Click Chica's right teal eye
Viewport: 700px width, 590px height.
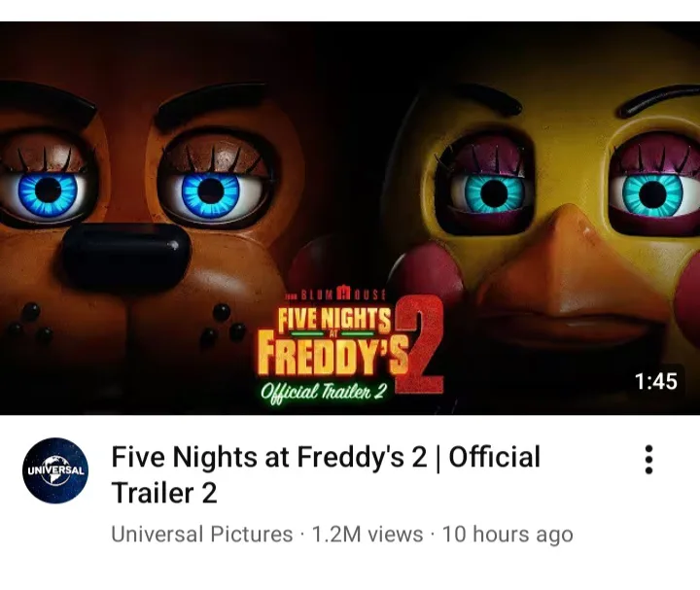pyautogui.click(x=652, y=191)
